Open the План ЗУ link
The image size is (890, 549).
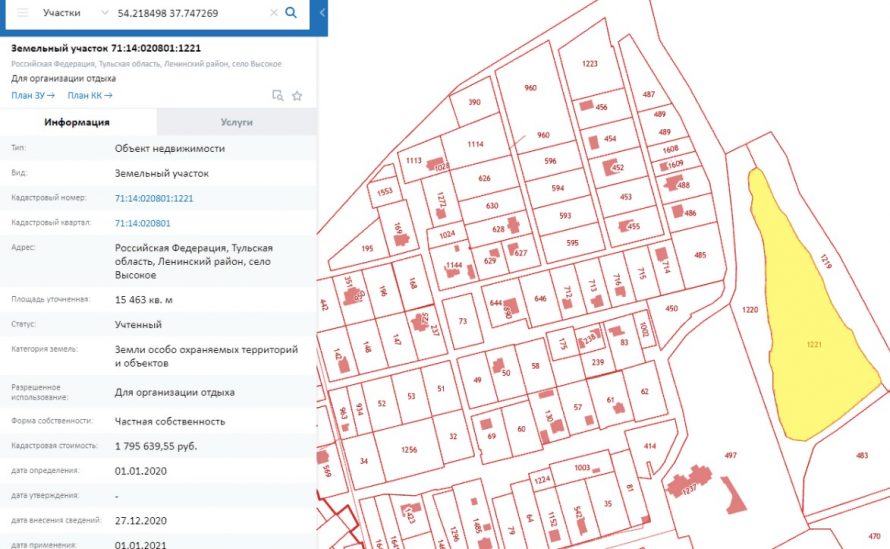click(32, 96)
